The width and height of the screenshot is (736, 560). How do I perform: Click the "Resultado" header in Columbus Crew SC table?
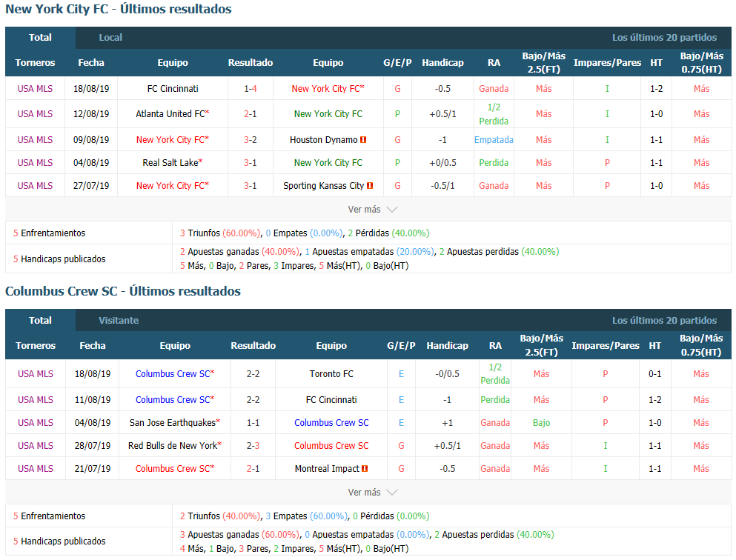(253, 346)
